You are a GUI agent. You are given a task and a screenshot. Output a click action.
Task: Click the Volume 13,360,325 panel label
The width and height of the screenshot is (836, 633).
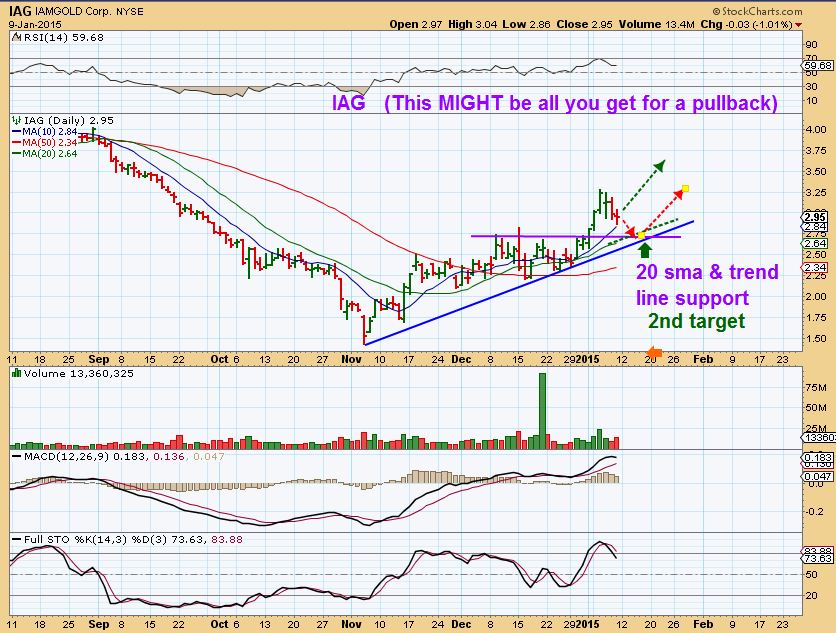click(78, 373)
